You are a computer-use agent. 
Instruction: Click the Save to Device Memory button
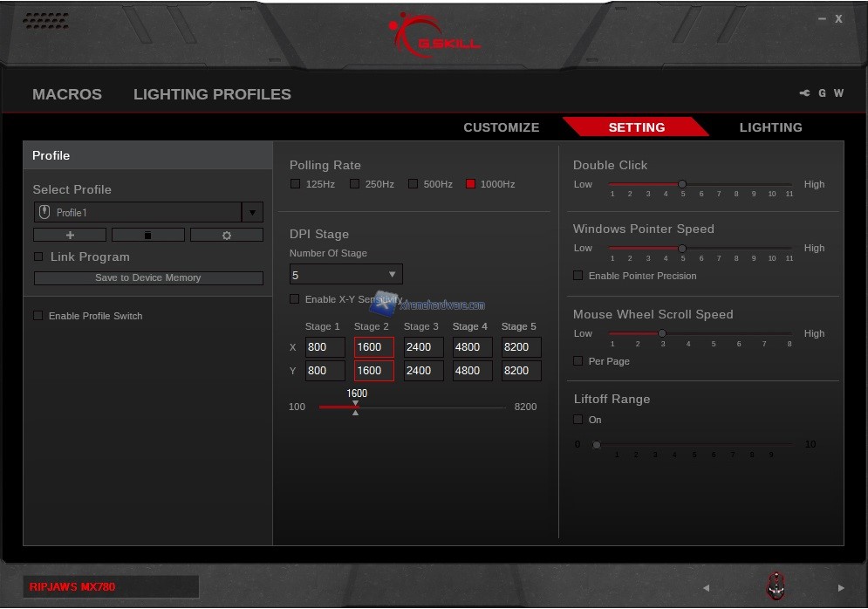(148, 277)
